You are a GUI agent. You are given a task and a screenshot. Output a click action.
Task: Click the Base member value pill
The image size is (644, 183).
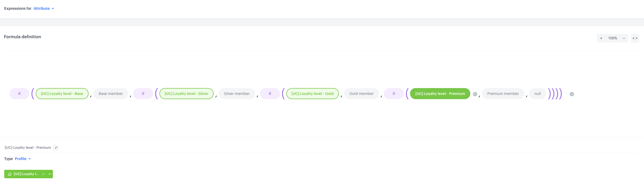pyautogui.click(x=111, y=94)
